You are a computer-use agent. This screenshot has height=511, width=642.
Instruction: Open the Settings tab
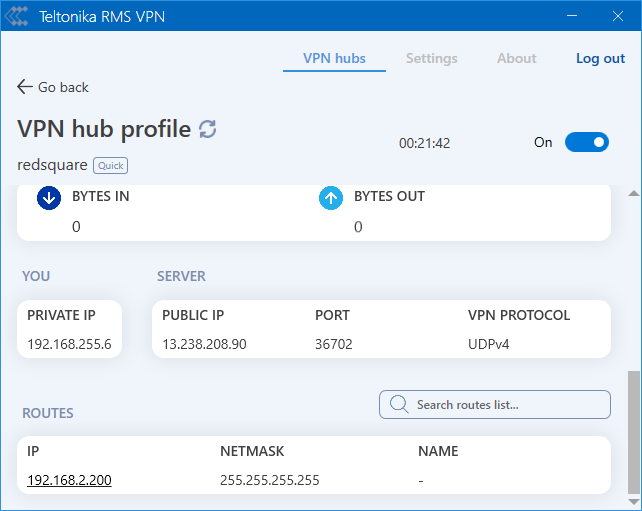[x=432, y=59]
